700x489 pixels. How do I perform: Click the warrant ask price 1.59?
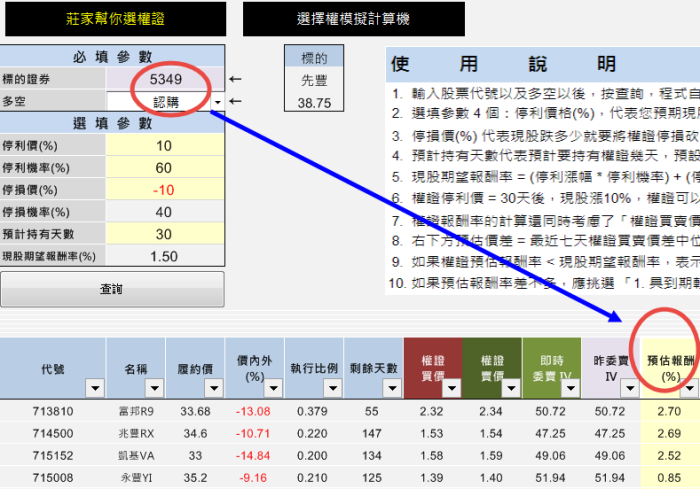(491, 456)
